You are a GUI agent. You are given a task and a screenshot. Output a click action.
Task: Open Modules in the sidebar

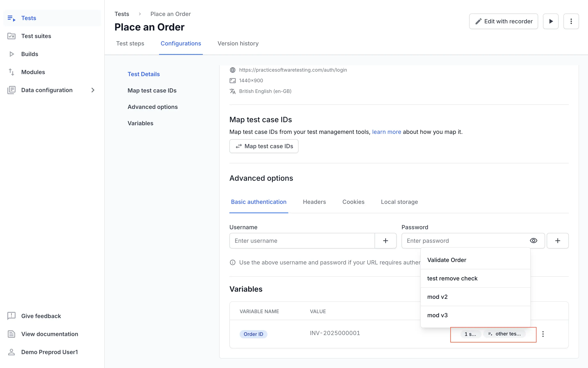point(33,72)
